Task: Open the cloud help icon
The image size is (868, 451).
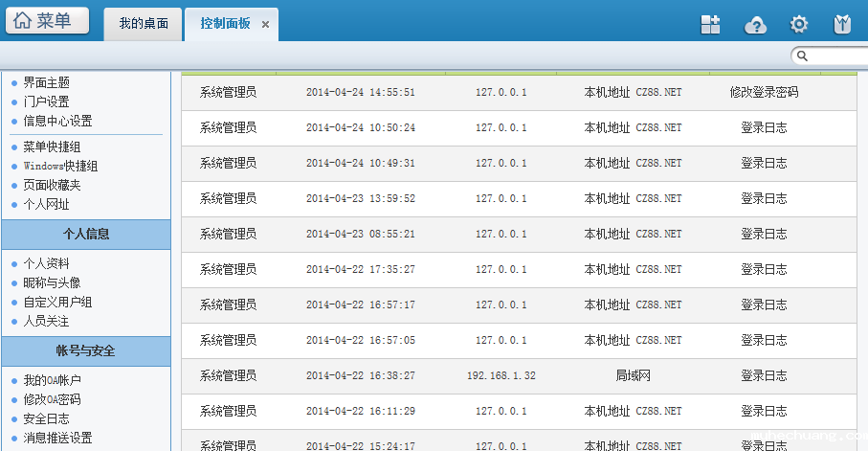Action: point(756,25)
